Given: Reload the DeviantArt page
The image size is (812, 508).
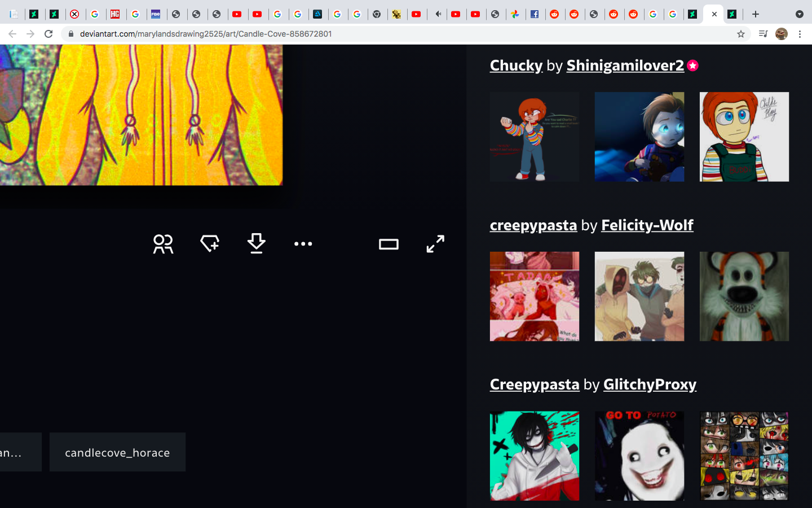Looking at the screenshot, I should coord(48,34).
